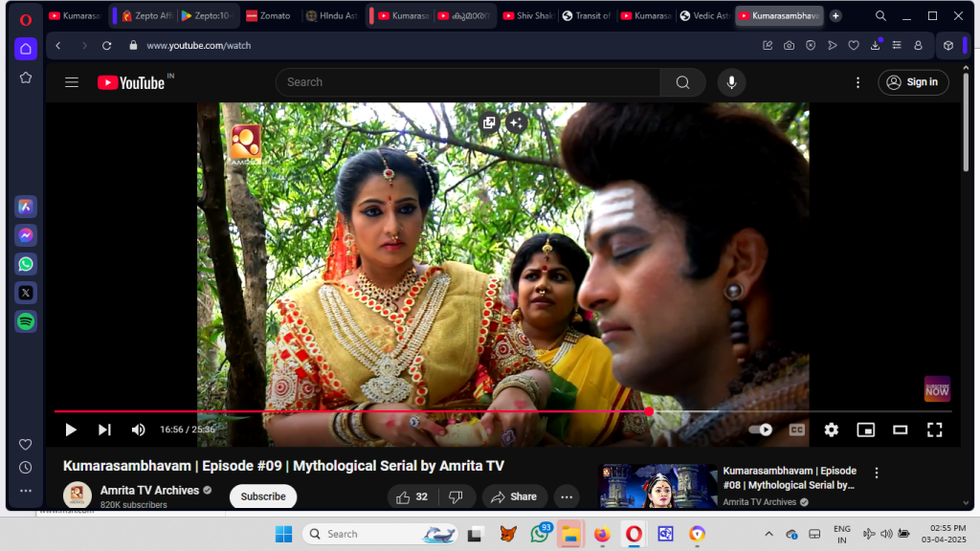Image resolution: width=980 pixels, height=551 pixels.
Task: Open the Episode #08 video thumbnail
Action: click(x=657, y=487)
